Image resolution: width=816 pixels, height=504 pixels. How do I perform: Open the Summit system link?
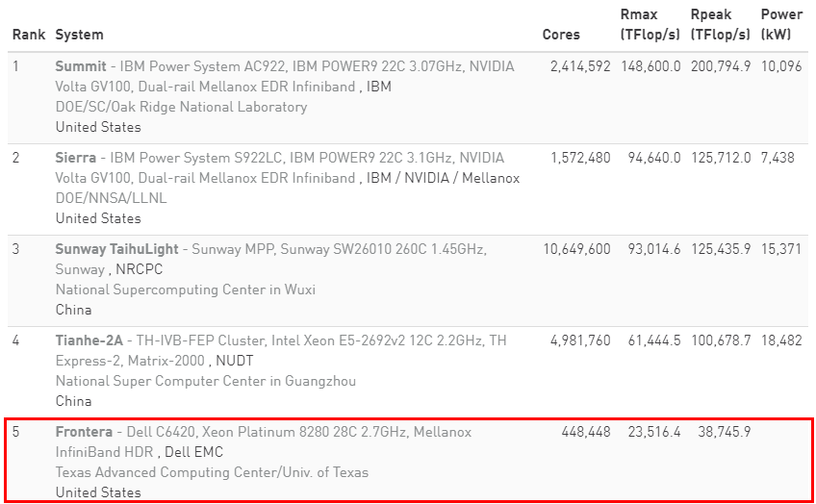[81, 66]
